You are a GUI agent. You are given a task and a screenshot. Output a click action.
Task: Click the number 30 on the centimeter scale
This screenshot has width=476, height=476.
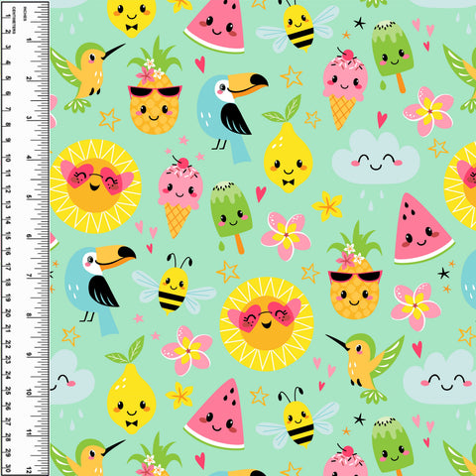[x=8, y=469]
